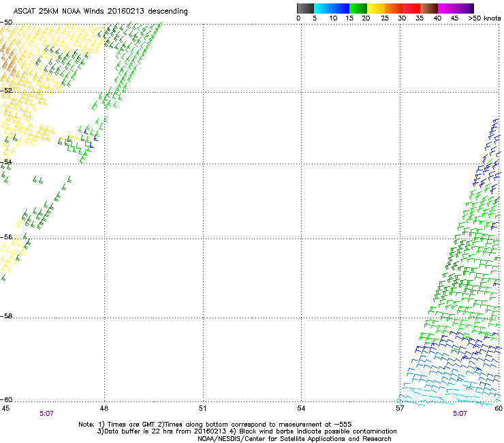Click the 'NOAA/NESDIS/Center for Satellite Applications' credit line
This screenshot has height=443, width=504.
[294, 439]
